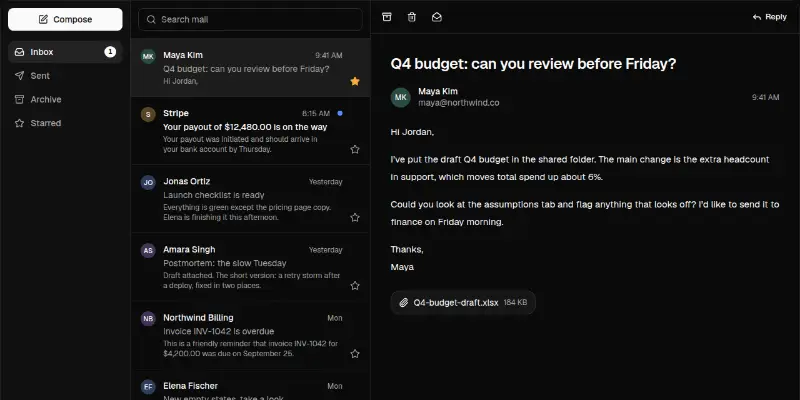This screenshot has width=800, height=400.
Task: Go to the Sent folder
Action: point(65,76)
